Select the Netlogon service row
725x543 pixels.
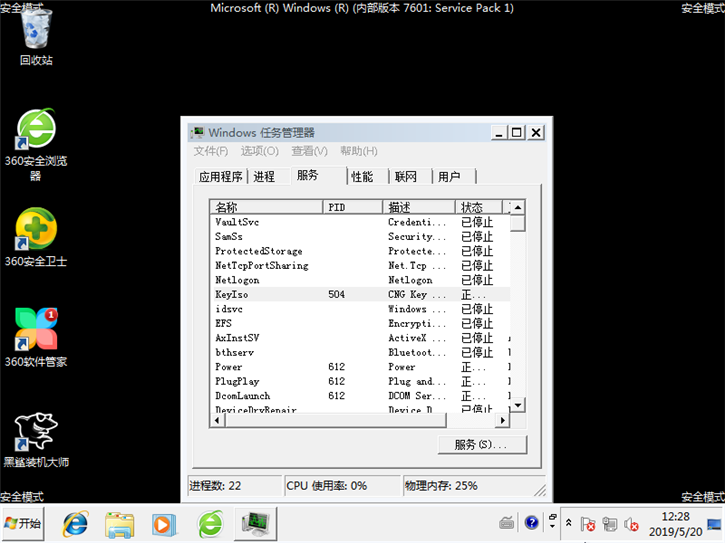tap(360, 280)
